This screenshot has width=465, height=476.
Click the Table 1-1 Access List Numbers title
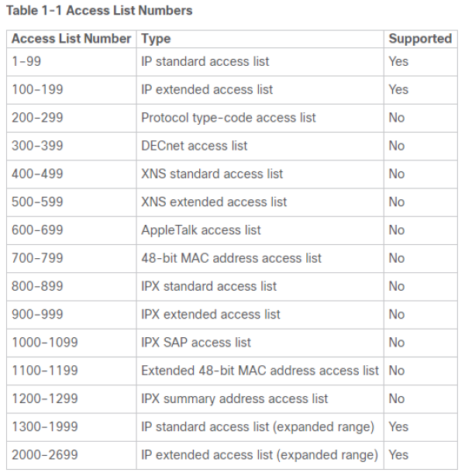(x=99, y=11)
